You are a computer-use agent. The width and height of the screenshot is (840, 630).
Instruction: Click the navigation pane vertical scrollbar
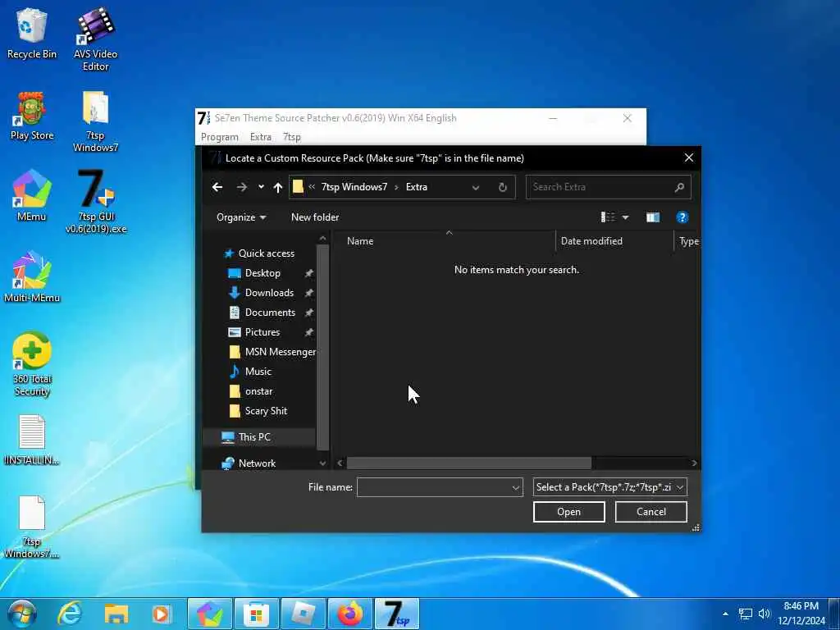(x=322, y=347)
